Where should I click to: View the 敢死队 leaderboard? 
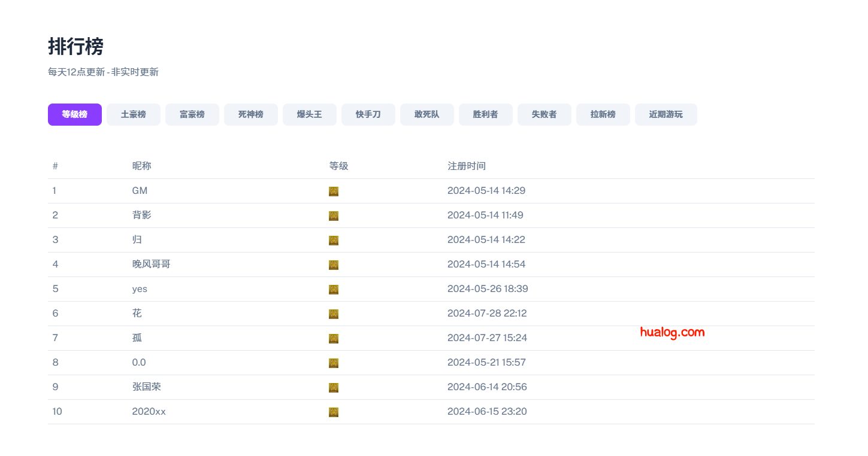[x=427, y=114]
